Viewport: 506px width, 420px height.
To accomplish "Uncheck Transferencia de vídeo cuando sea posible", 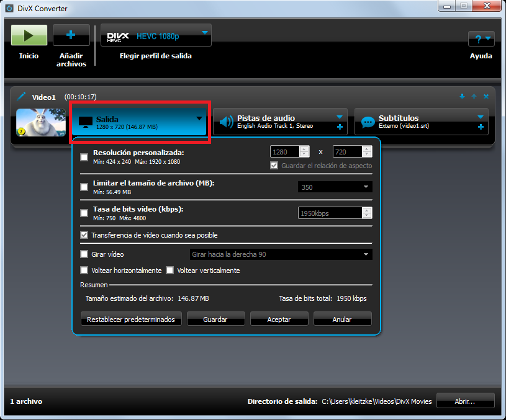I will pyautogui.click(x=84, y=235).
